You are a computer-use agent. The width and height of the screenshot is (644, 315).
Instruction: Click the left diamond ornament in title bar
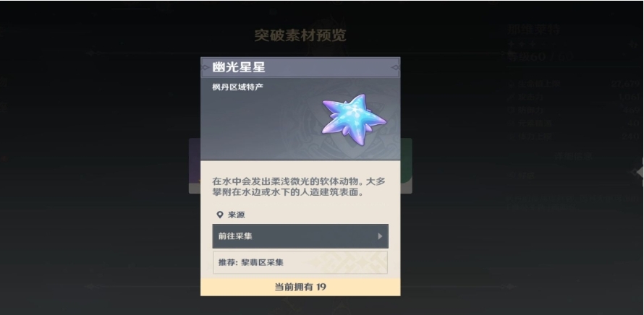click(x=206, y=67)
